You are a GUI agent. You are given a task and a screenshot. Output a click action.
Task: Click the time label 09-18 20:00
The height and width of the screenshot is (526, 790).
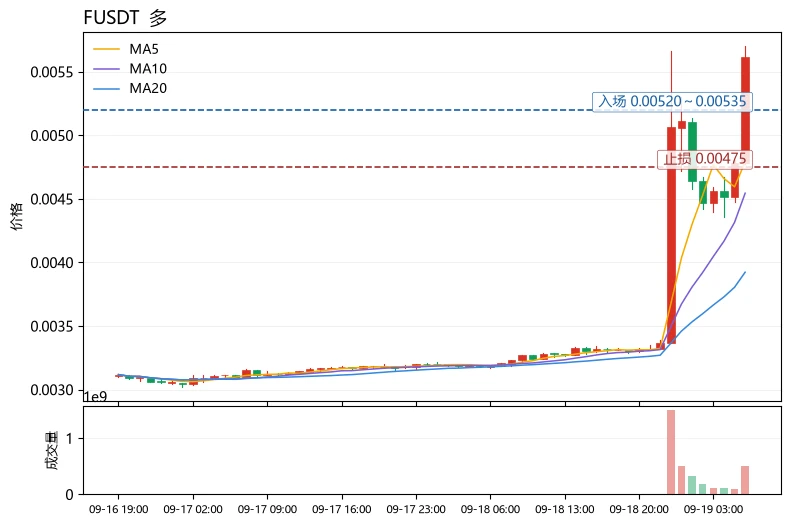(x=639, y=509)
